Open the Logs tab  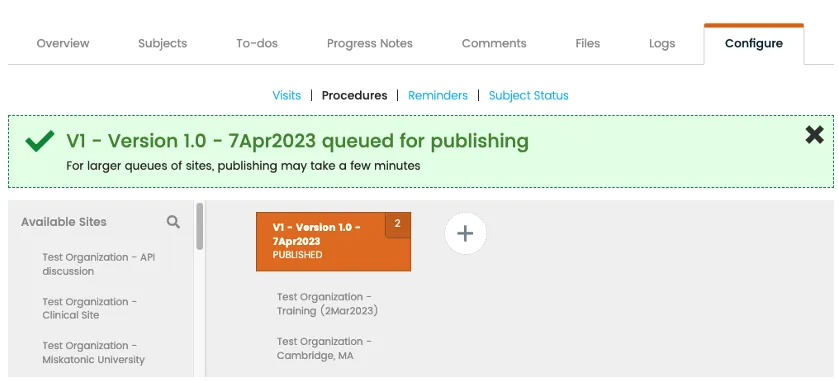point(662,43)
